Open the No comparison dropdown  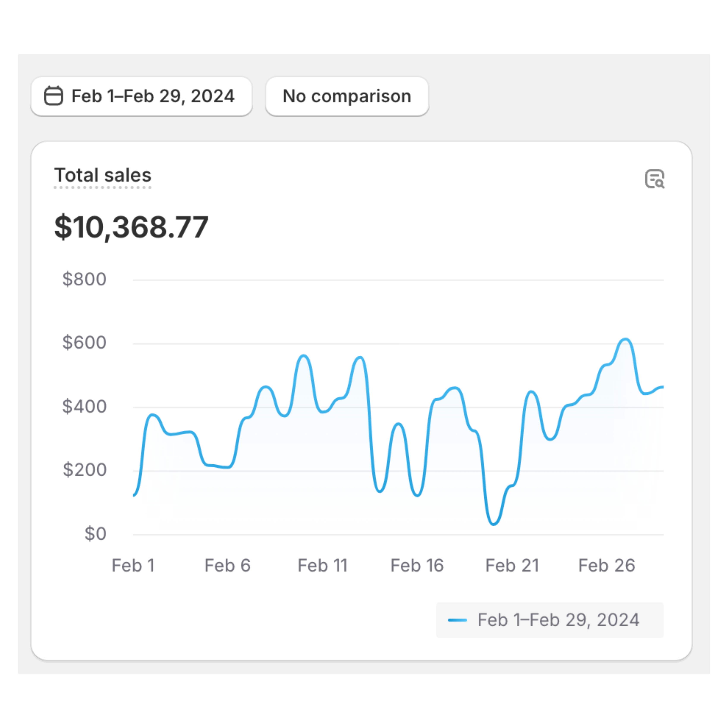(347, 96)
